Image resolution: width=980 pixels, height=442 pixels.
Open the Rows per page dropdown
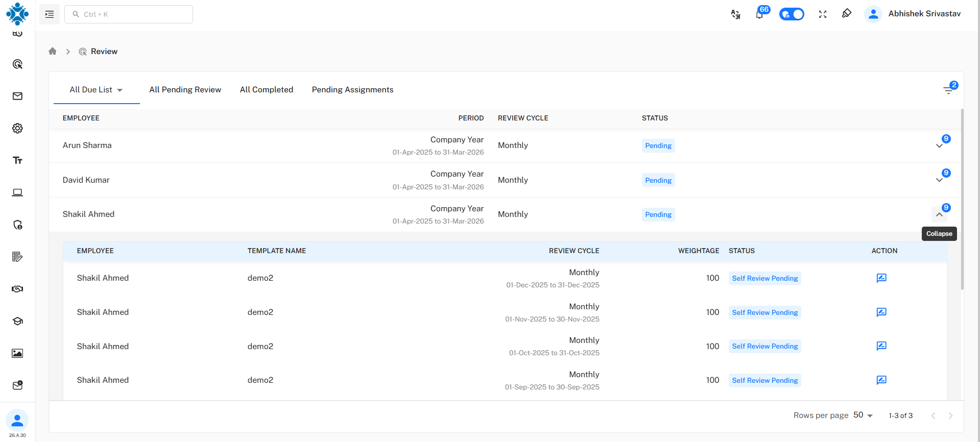pyautogui.click(x=863, y=415)
